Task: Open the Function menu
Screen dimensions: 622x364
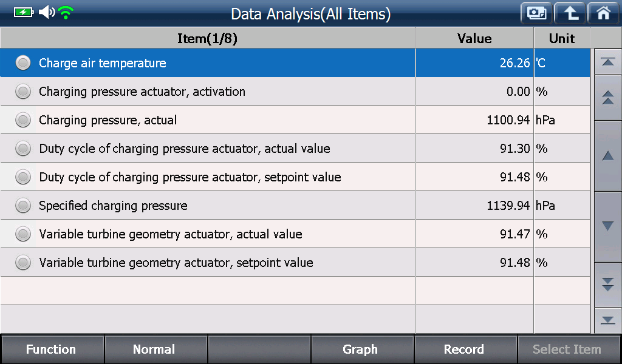Action: (x=52, y=349)
